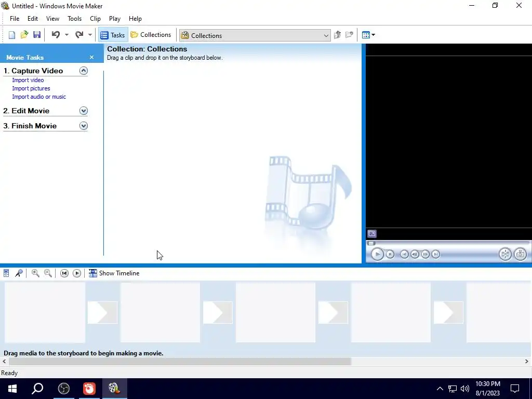Image resolution: width=532 pixels, height=399 pixels.
Task: Click Show Timeline button
Action: click(114, 273)
